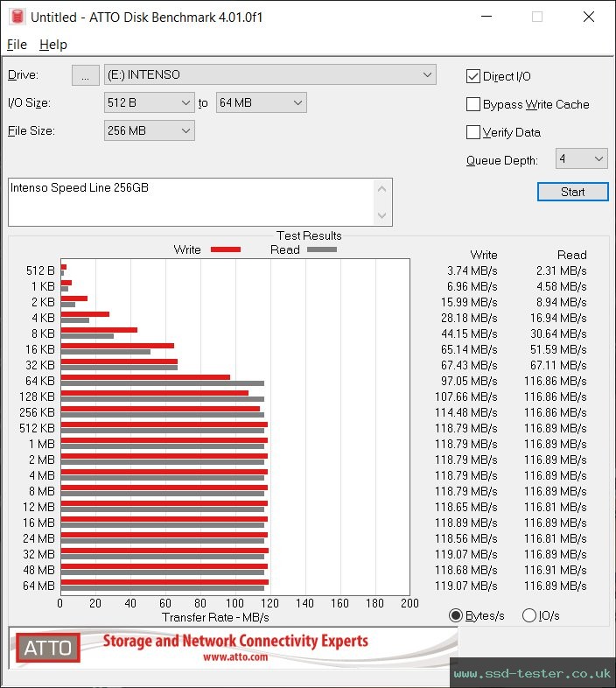This screenshot has width=616, height=688.
Task: Click the red Write legend swatch
Action: point(226,249)
